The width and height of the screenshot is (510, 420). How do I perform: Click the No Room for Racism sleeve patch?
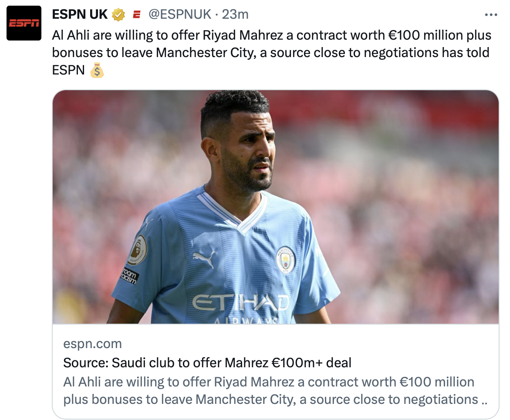[x=130, y=276]
